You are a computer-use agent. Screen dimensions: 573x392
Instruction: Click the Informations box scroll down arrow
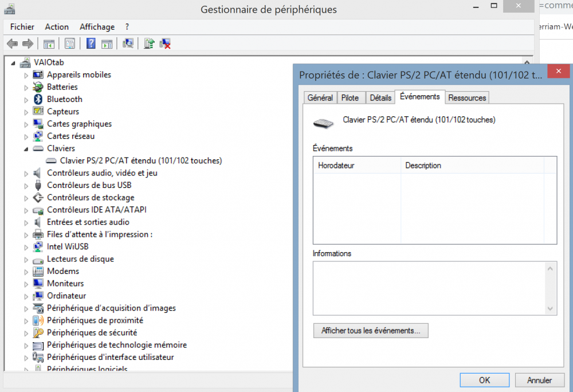click(x=550, y=309)
